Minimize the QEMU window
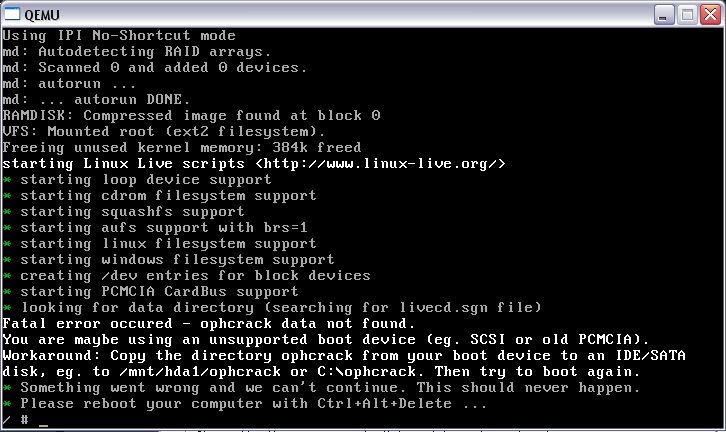 (x=663, y=15)
